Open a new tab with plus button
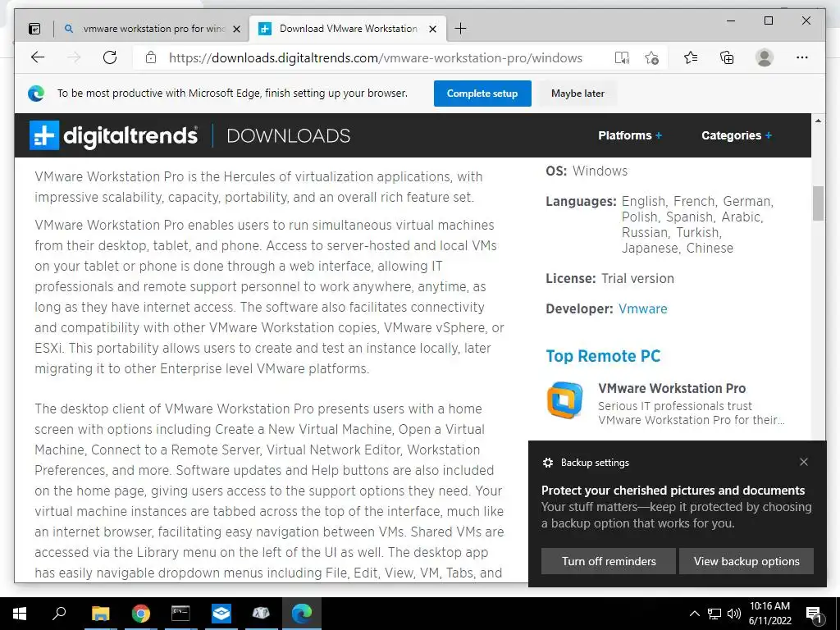 pos(460,29)
